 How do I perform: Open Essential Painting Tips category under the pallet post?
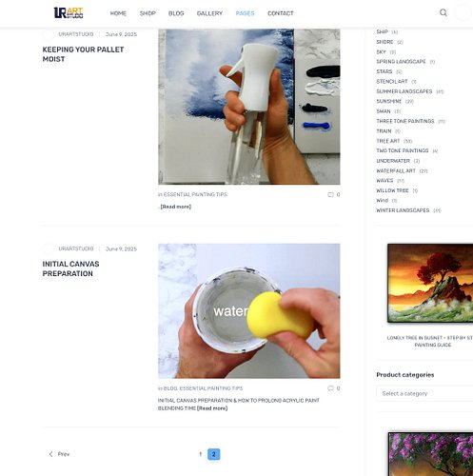click(x=195, y=194)
